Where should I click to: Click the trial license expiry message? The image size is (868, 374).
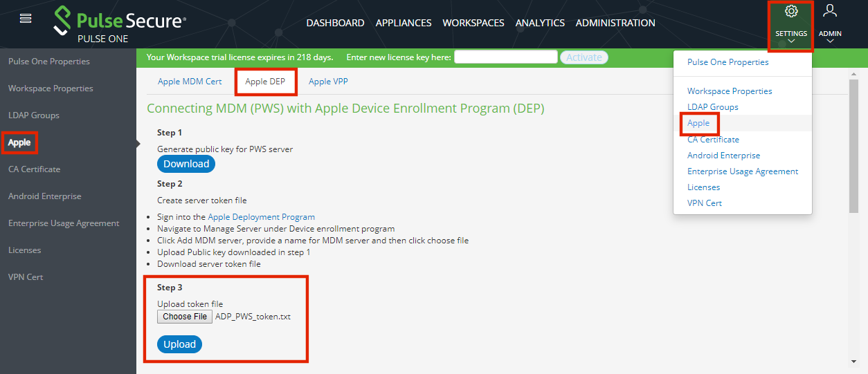tap(239, 57)
